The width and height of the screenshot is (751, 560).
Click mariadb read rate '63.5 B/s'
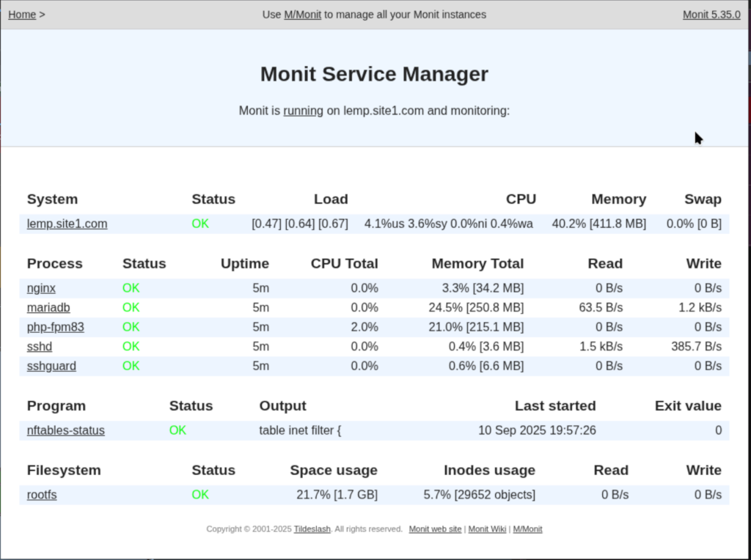pos(601,308)
